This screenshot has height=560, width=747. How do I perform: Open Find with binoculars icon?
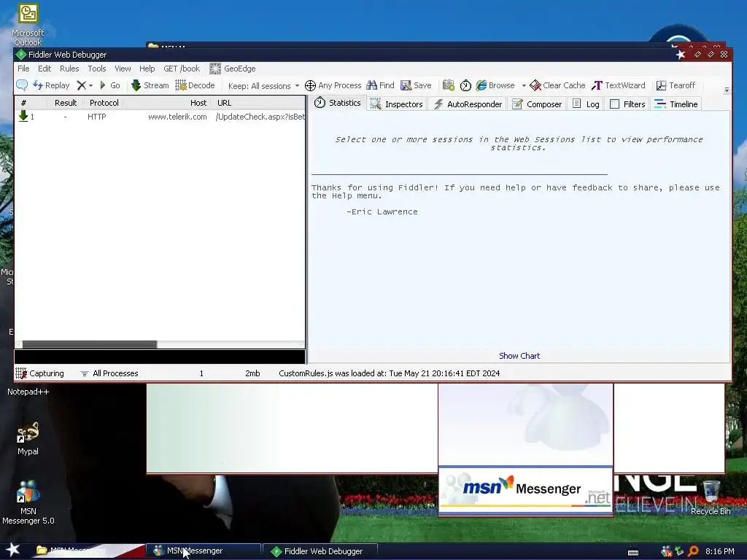[x=380, y=85]
